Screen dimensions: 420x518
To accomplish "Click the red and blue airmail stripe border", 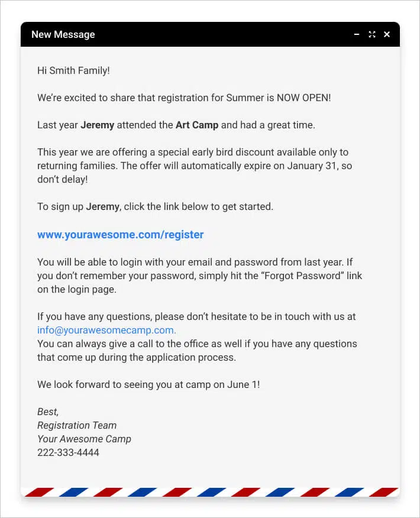I will [210, 492].
